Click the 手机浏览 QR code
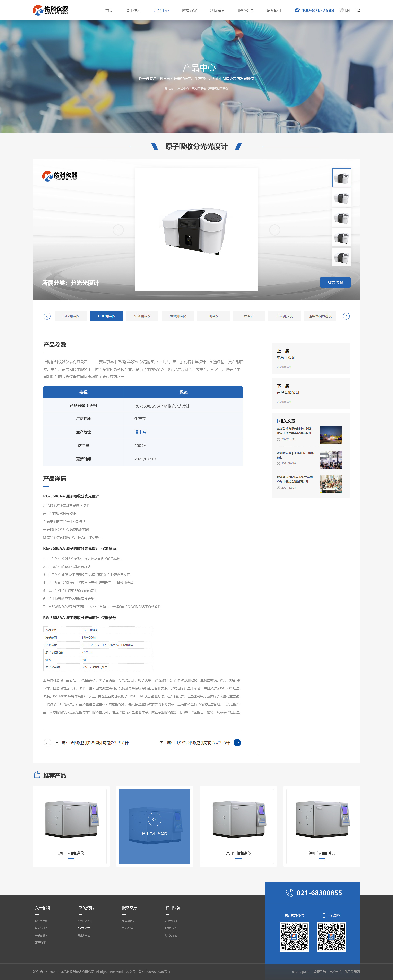The image size is (393, 980). pos(331,937)
